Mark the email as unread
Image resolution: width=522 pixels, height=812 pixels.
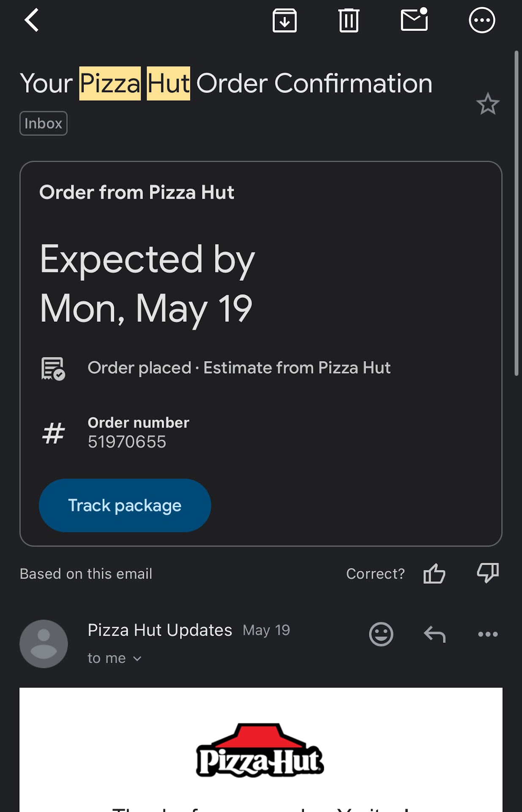pyautogui.click(x=414, y=20)
